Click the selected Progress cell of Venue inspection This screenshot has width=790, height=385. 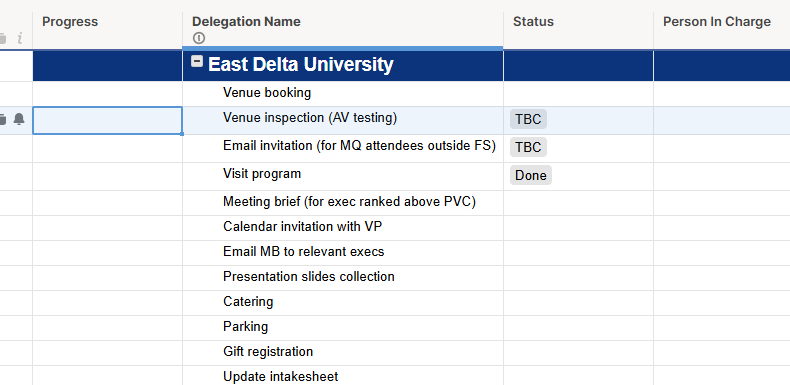[107, 120]
